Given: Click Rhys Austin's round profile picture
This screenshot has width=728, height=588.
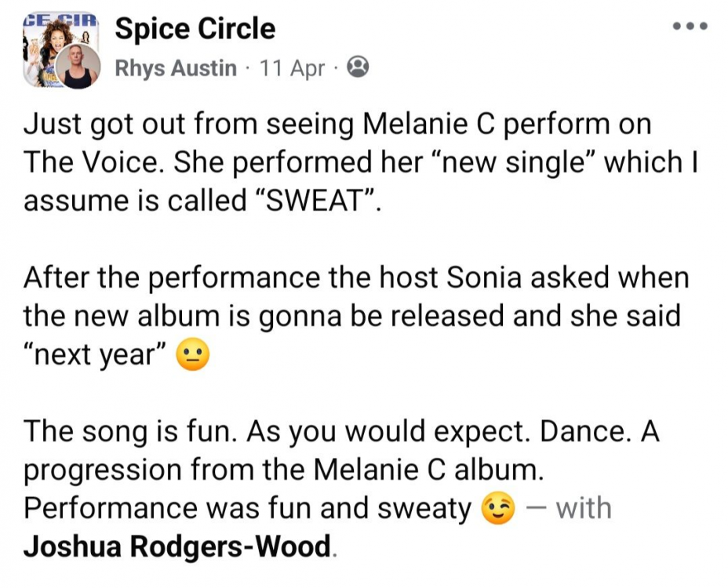Looking at the screenshot, I should tap(78, 66).
